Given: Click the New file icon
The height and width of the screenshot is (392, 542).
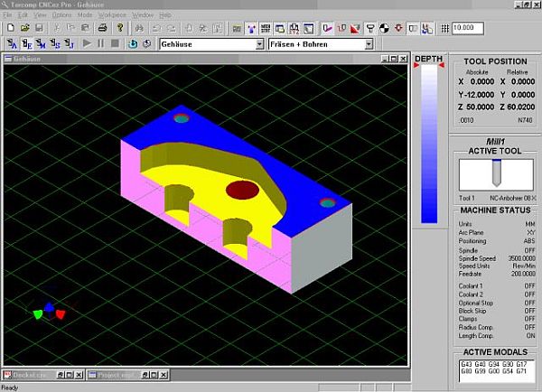Looking at the screenshot, I should [9, 28].
